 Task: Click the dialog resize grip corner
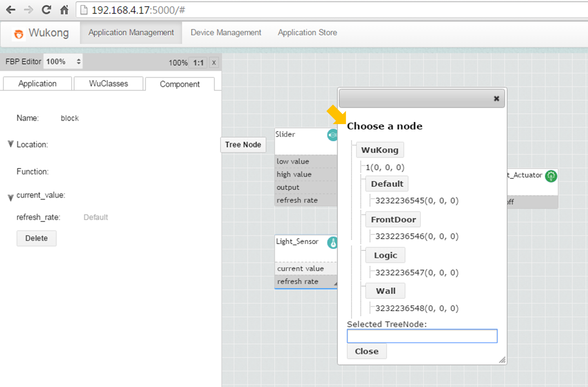tap(503, 360)
